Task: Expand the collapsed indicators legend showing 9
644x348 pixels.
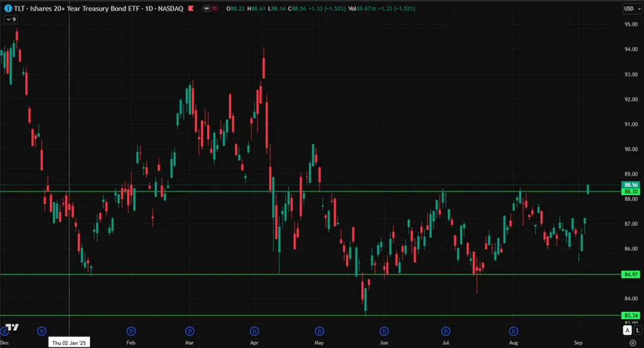Action: click(11, 19)
